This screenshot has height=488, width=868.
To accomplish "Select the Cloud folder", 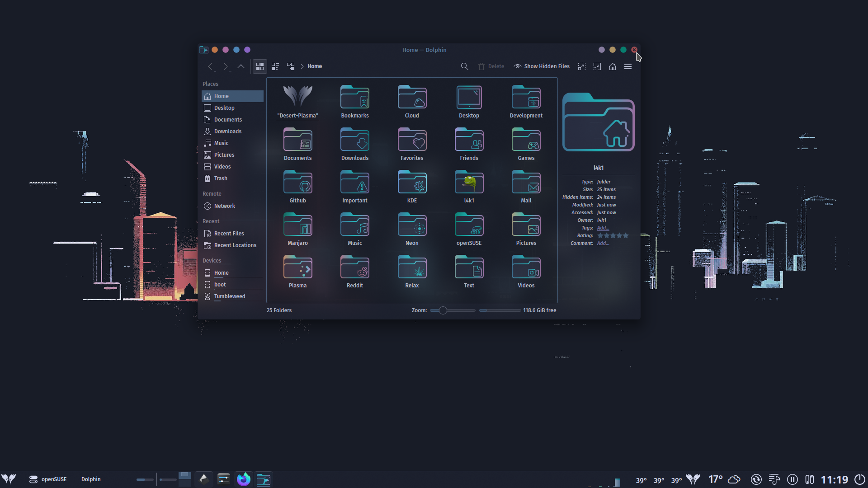I will (x=412, y=102).
